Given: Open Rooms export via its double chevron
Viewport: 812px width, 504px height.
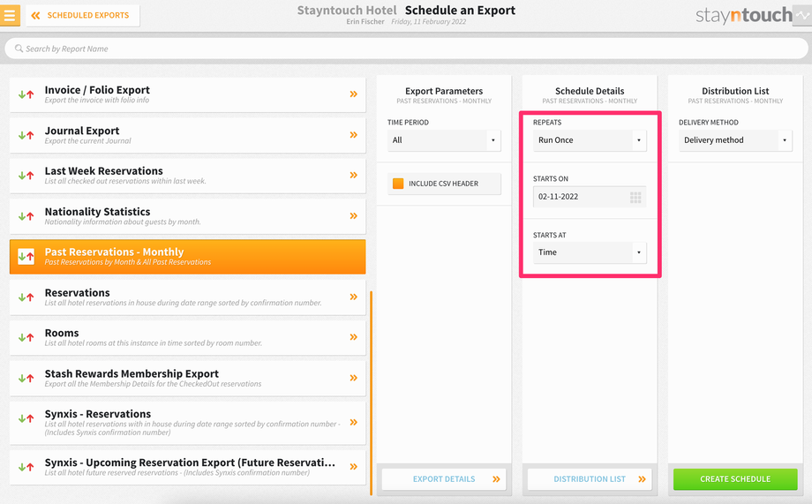Looking at the screenshot, I should coord(354,337).
